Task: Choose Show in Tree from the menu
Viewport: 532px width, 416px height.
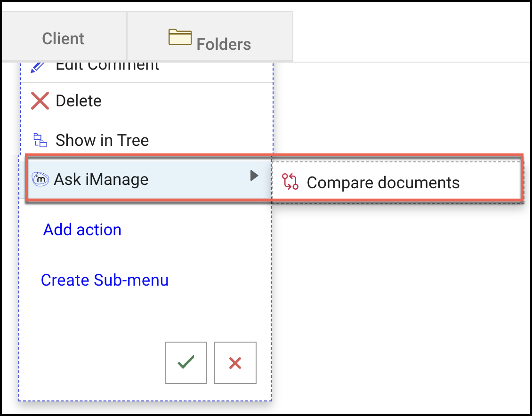Action: pyautogui.click(x=102, y=140)
